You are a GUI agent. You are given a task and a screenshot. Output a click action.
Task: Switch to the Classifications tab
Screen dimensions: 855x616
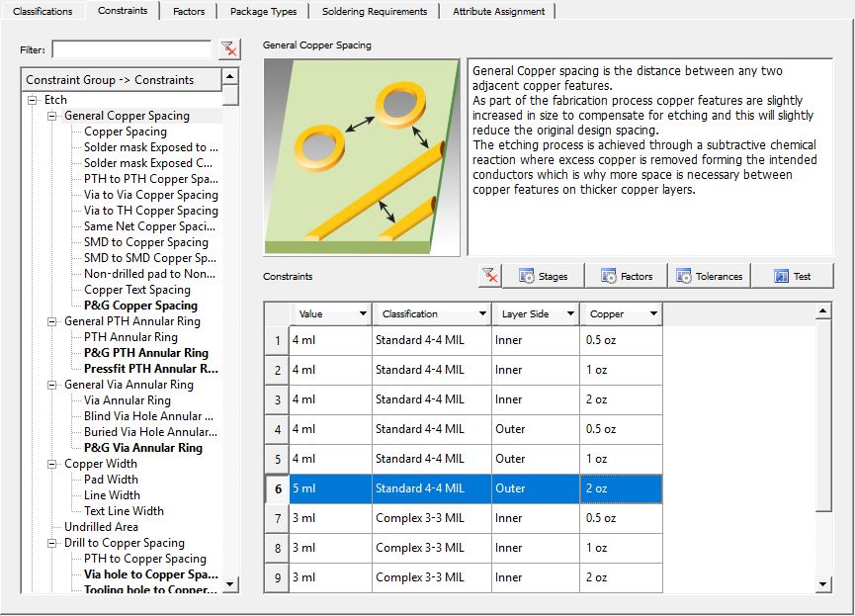pos(43,11)
